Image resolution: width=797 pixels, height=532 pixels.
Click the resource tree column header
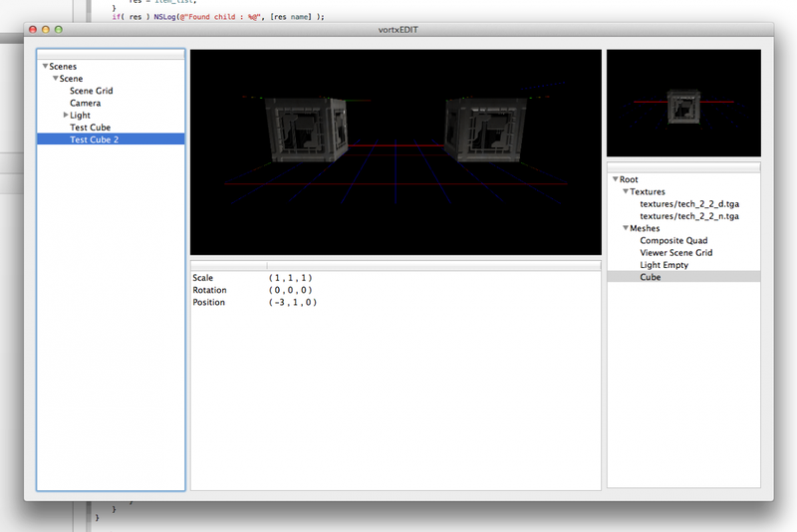683,167
